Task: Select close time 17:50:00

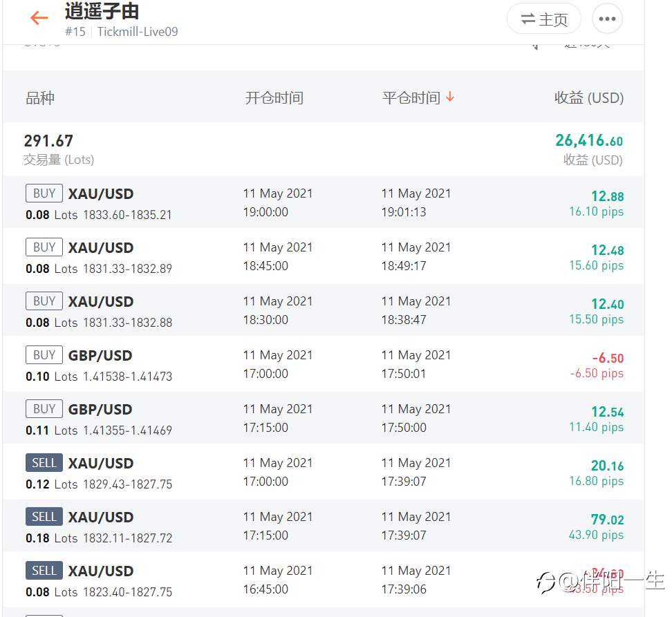Action: pos(404,428)
